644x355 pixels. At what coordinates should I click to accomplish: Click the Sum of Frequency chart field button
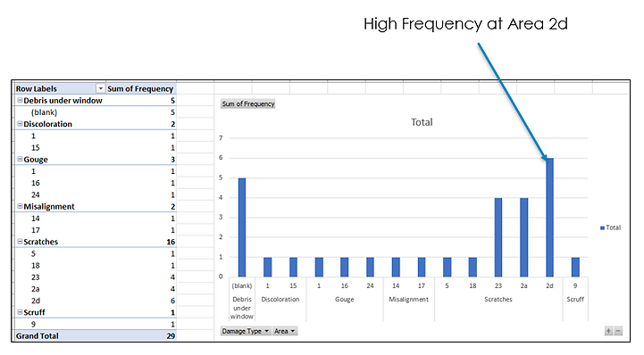coord(248,103)
